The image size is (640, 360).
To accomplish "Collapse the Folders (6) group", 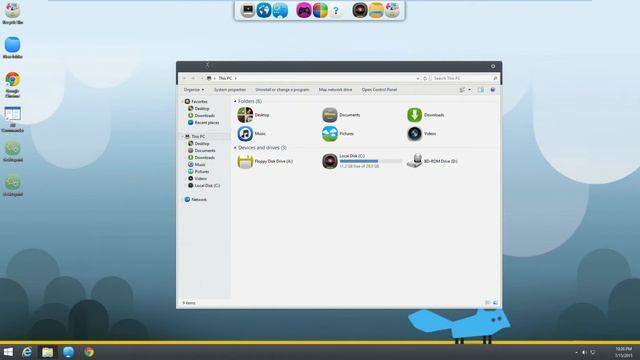I will pos(235,101).
